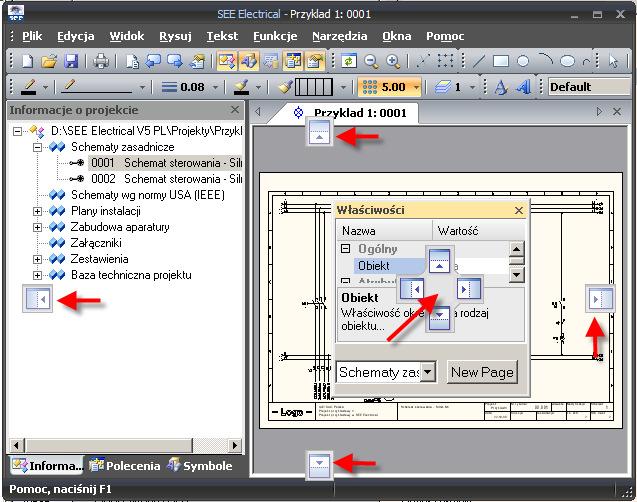637x502 pixels.
Task: Zoom out with the minus magnifier icon
Action: pyautogui.click(x=371, y=61)
